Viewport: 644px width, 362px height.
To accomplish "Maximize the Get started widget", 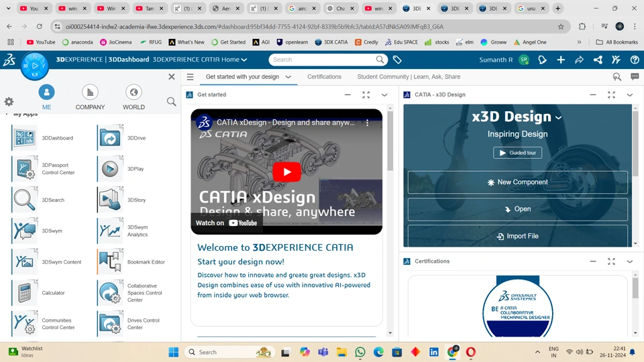I will click(366, 95).
